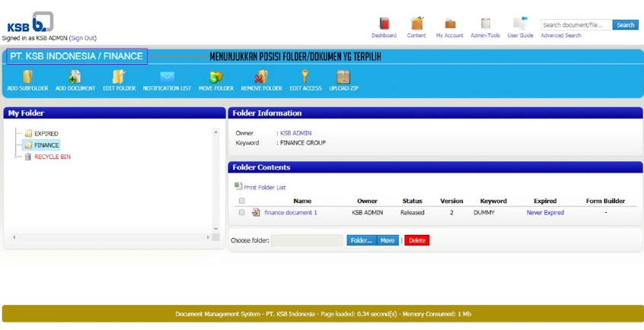Click the My Folder panel header

click(x=115, y=113)
